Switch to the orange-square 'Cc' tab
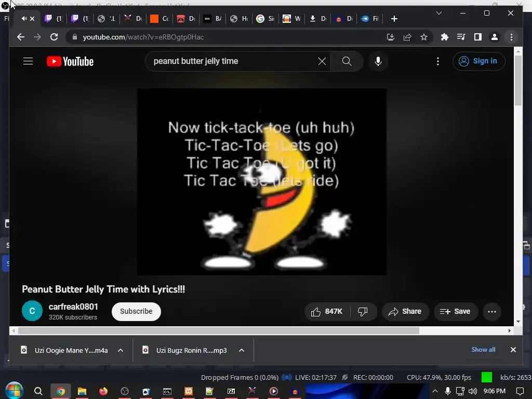Screen dimensions: 532x399 click(x=160, y=19)
